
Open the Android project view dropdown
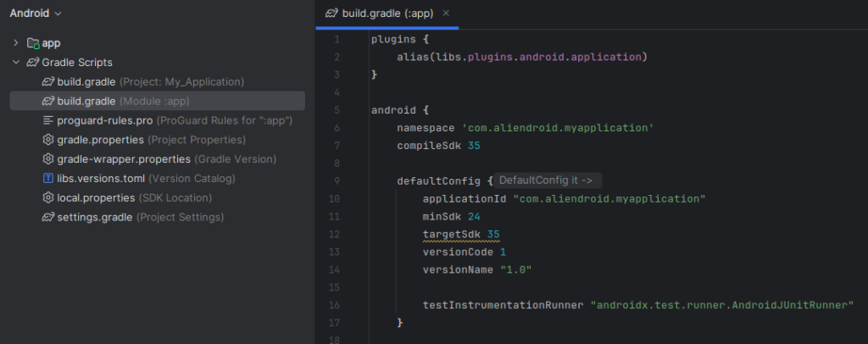tap(36, 14)
